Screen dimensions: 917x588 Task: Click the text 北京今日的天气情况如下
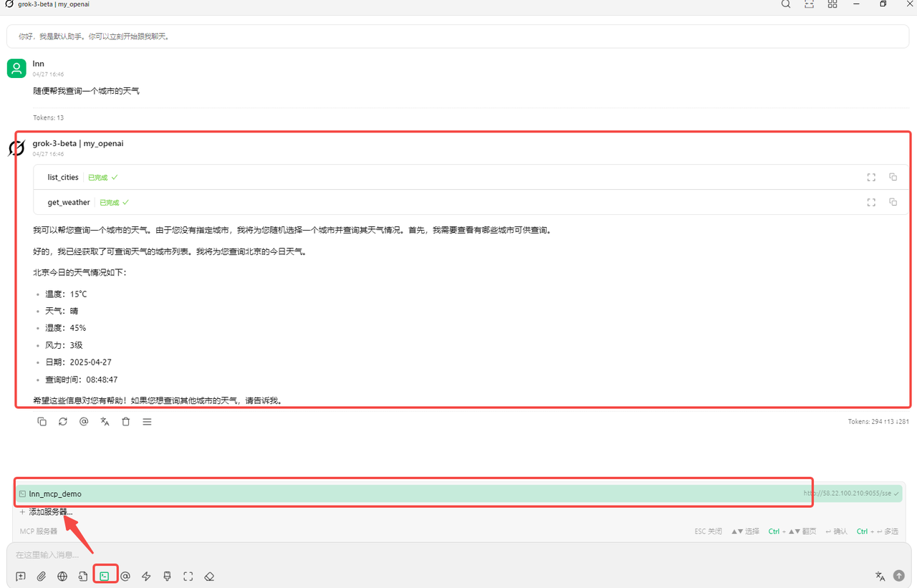(80, 272)
